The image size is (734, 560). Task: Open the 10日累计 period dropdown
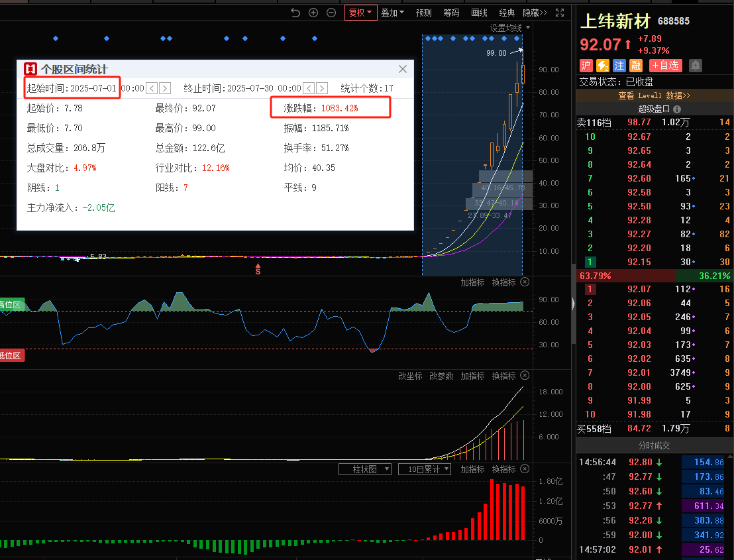(x=424, y=469)
